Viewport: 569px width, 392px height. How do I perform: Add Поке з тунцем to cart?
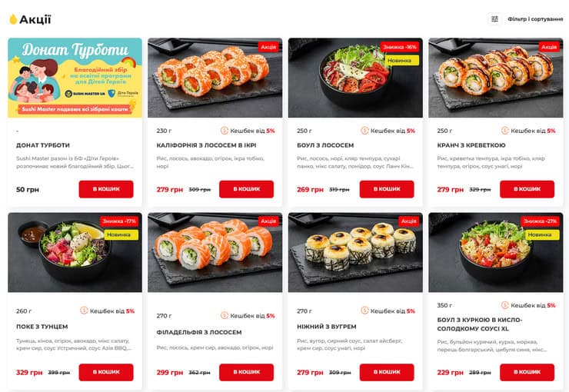coord(106,373)
